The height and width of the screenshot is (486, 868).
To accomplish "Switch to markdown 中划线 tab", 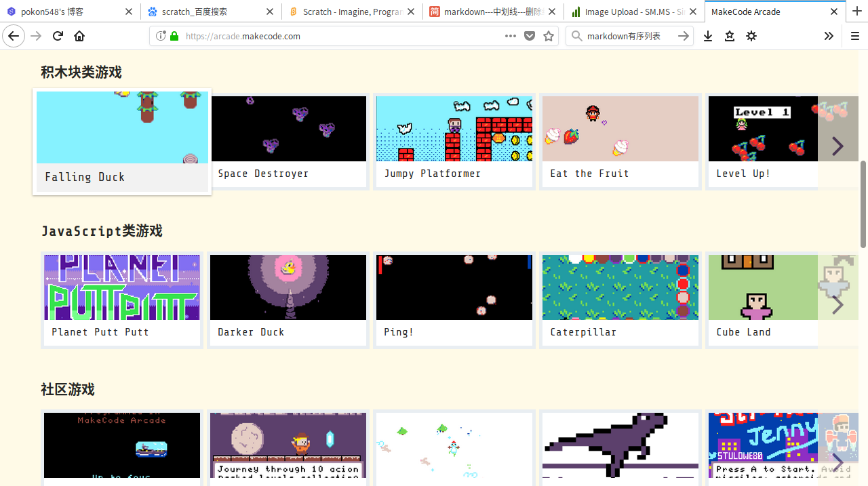I will 493,12.
